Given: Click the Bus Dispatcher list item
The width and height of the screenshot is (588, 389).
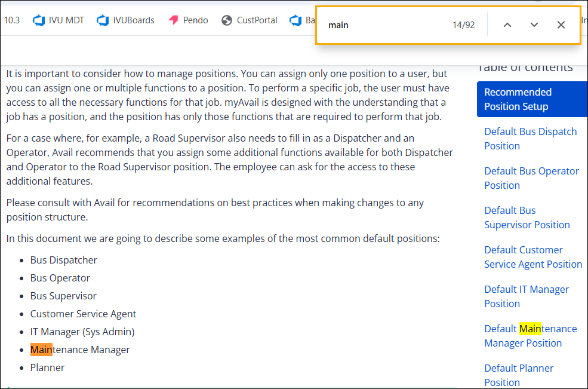Looking at the screenshot, I should pos(63,260).
